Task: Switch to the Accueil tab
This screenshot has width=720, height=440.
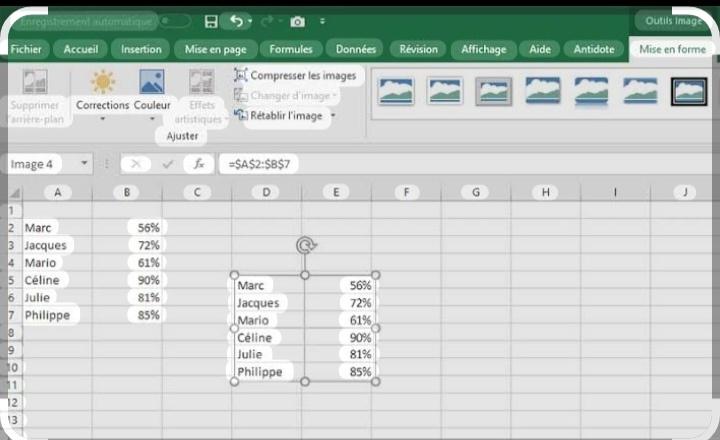Action: point(81,49)
